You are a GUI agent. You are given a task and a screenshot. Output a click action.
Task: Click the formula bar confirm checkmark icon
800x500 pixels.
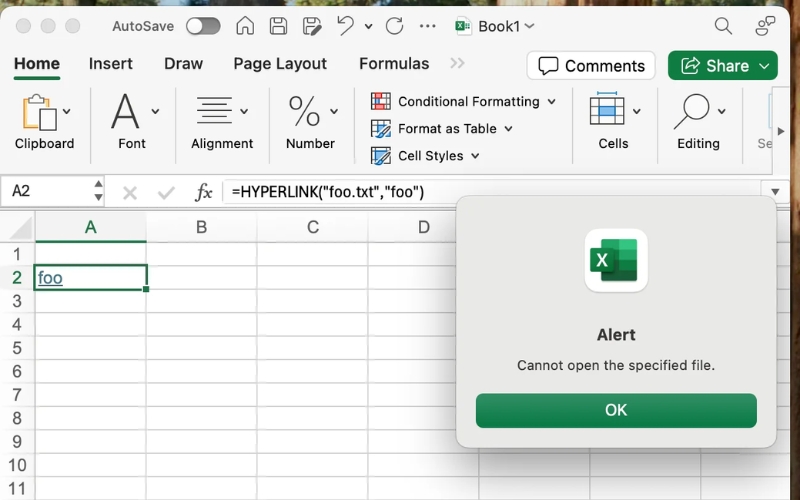pos(166,193)
